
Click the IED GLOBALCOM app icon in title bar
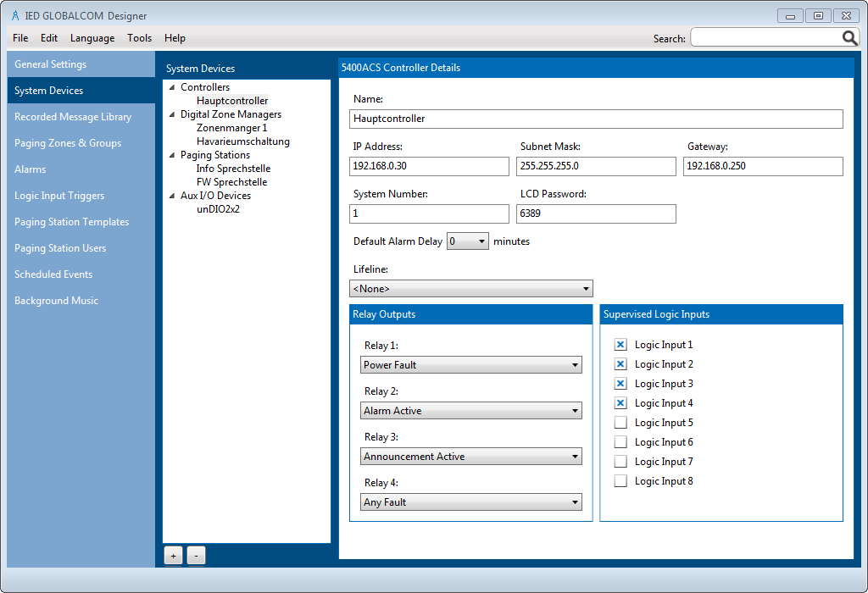point(14,15)
